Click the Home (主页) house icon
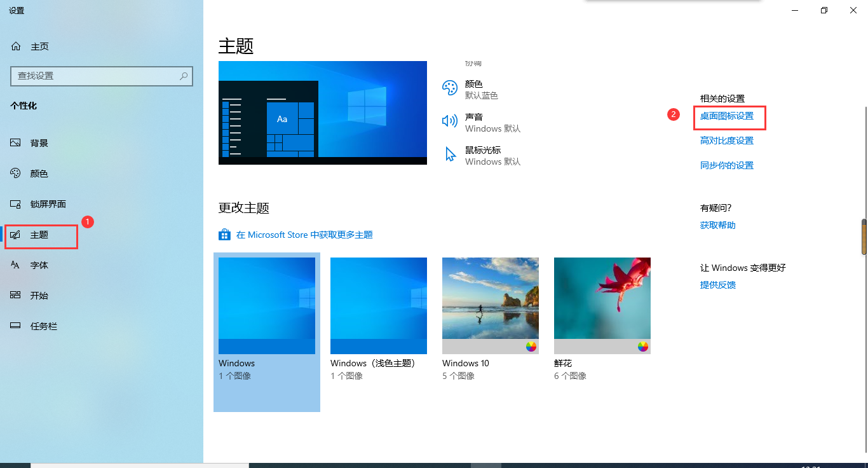The width and height of the screenshot is (868, 468). pos(16,46)
